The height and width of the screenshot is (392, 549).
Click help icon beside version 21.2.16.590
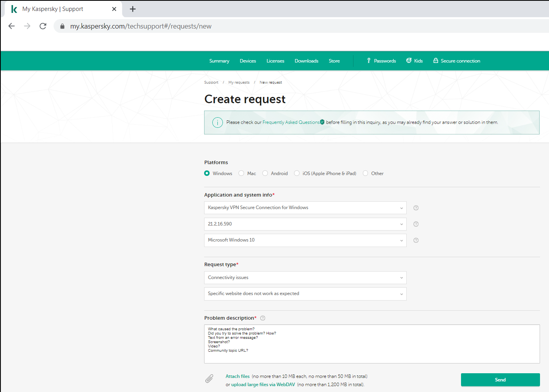click(x=416, y=224)
